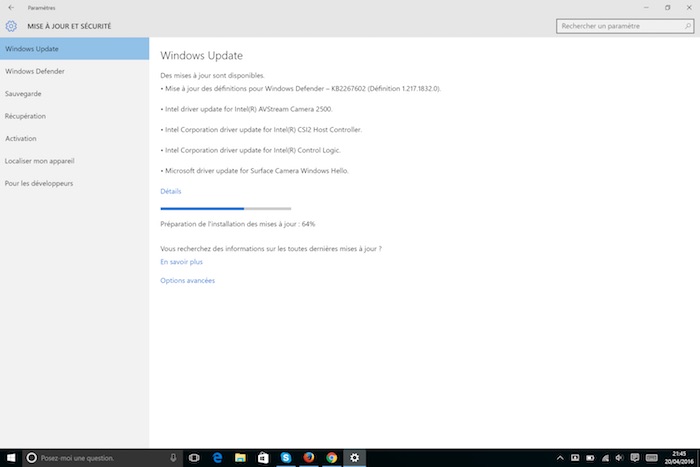
Task: Open Google Chrome from the taskbar
Action: pos(331,457)
